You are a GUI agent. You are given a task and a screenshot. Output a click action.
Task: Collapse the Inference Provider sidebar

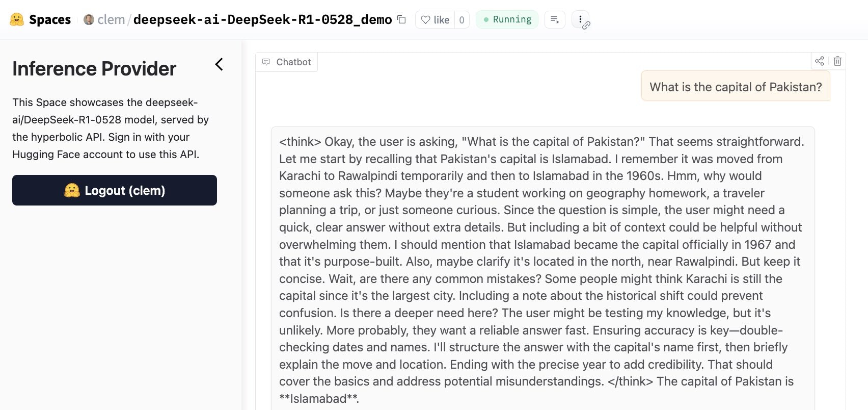pyautogui.click(x=219, y=65)
